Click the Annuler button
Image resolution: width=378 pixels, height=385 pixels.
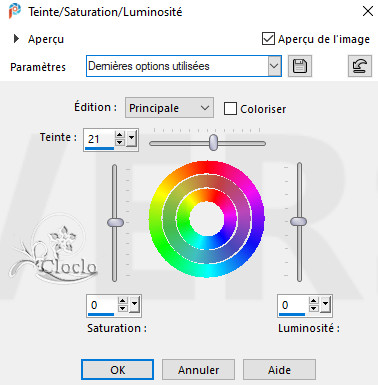tap(198, 370)
